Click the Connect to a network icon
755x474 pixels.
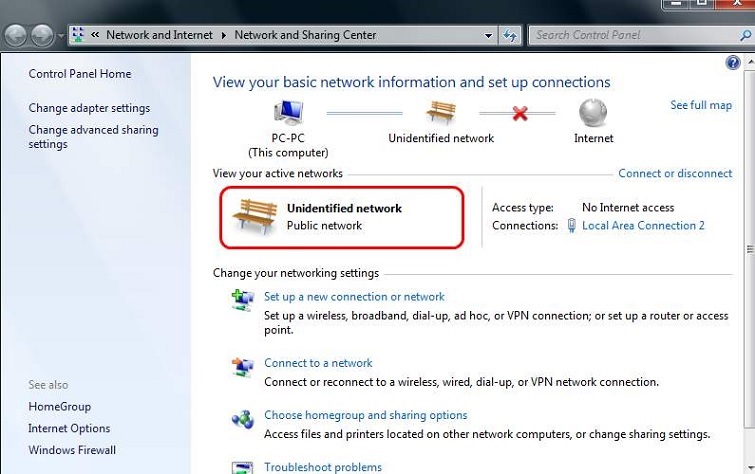(242, 366)
